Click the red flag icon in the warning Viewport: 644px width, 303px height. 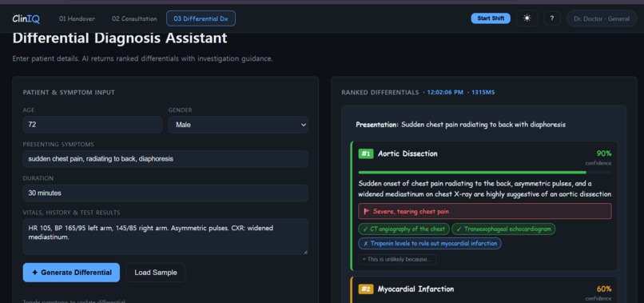(367, 211)
